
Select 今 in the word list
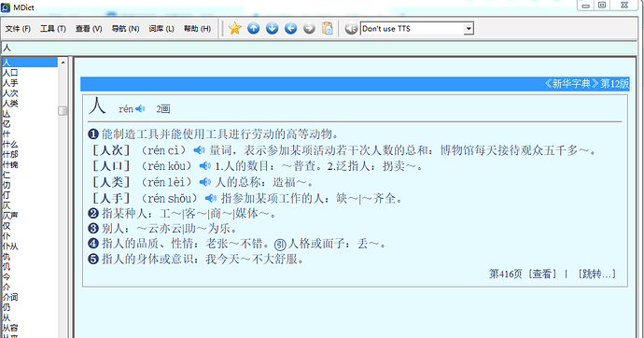click(7, 276)
